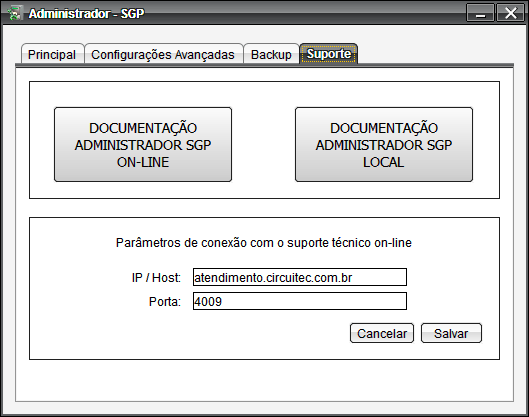The width and height of the screenshot is (529, 417).
Task: Place cursor in atendimento.circuitec.com.br text
Action: (x=273, y=278)
